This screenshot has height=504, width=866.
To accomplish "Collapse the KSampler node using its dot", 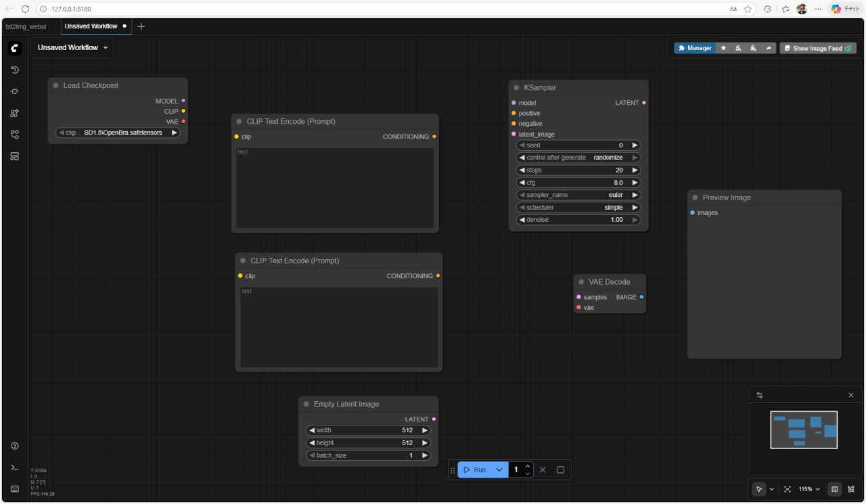I will click(x=516, y=88).
